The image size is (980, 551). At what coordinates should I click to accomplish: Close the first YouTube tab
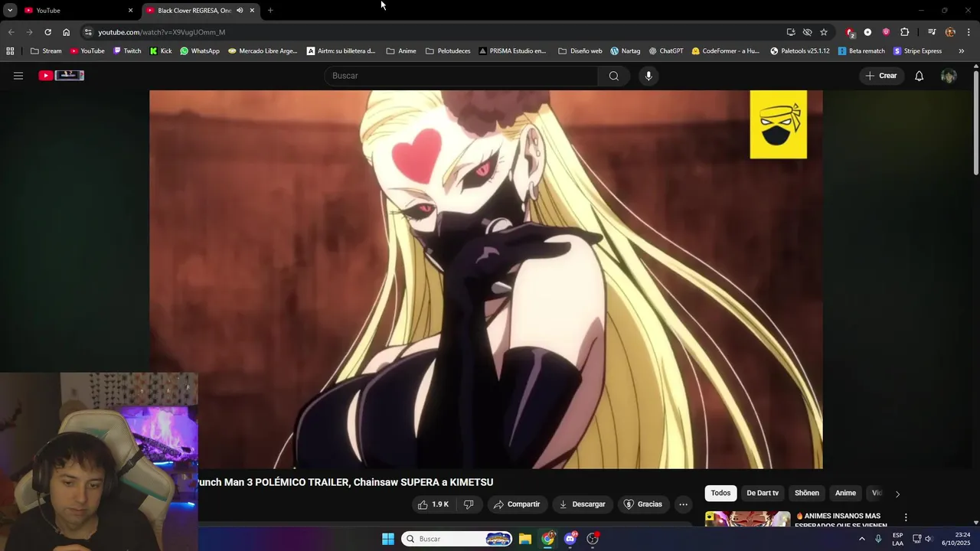pyautogui.click(x=130, y=11)
